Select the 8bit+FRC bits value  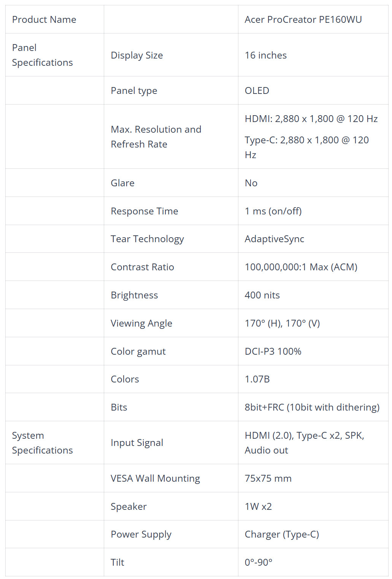point(312,407)
